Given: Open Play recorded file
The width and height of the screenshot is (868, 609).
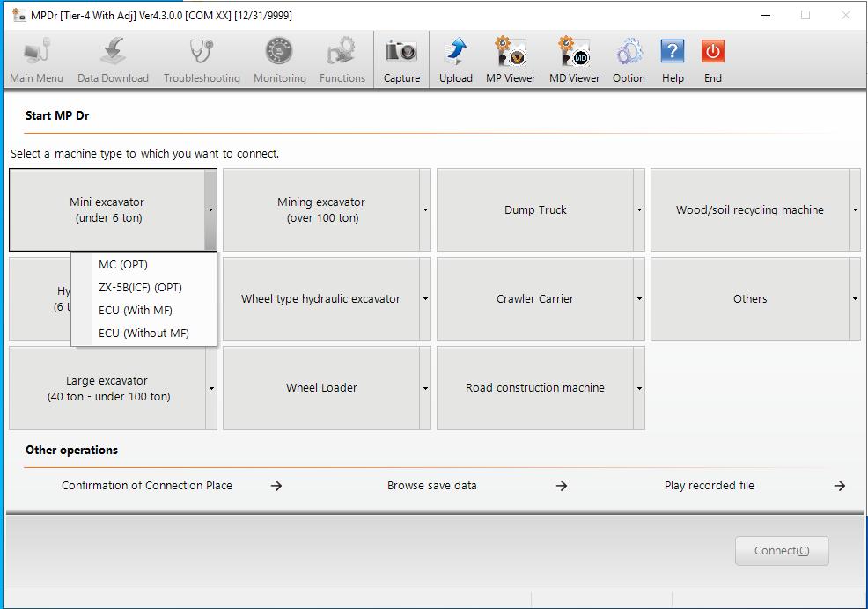Looking at the screenshot, I should click(x=709, y=485).
